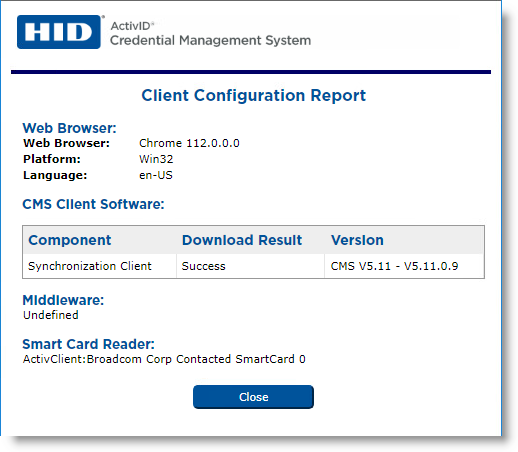Close the Client Configuration Report dialog
The width and height of the screenshot is (518, 452).
pos(253,397)
